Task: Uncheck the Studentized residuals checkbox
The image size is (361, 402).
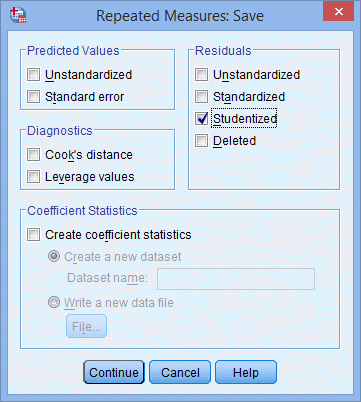Action: [x=201, y=119]
